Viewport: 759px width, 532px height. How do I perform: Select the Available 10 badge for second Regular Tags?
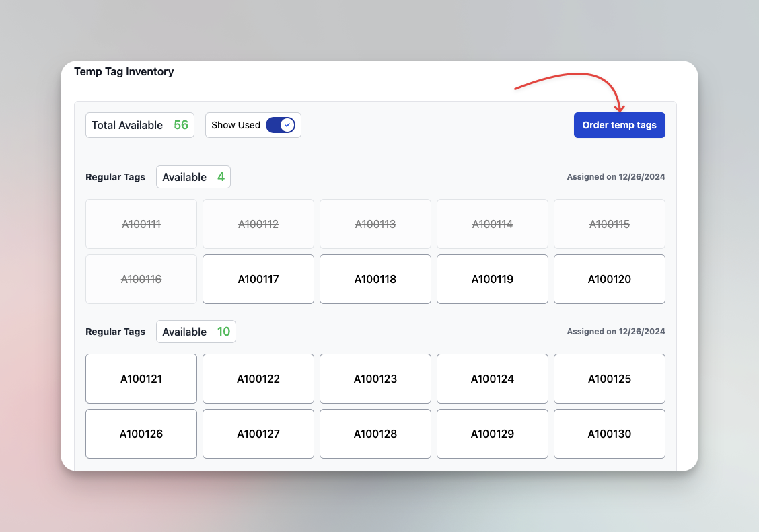pyautogui.click(x=196, y=331)
